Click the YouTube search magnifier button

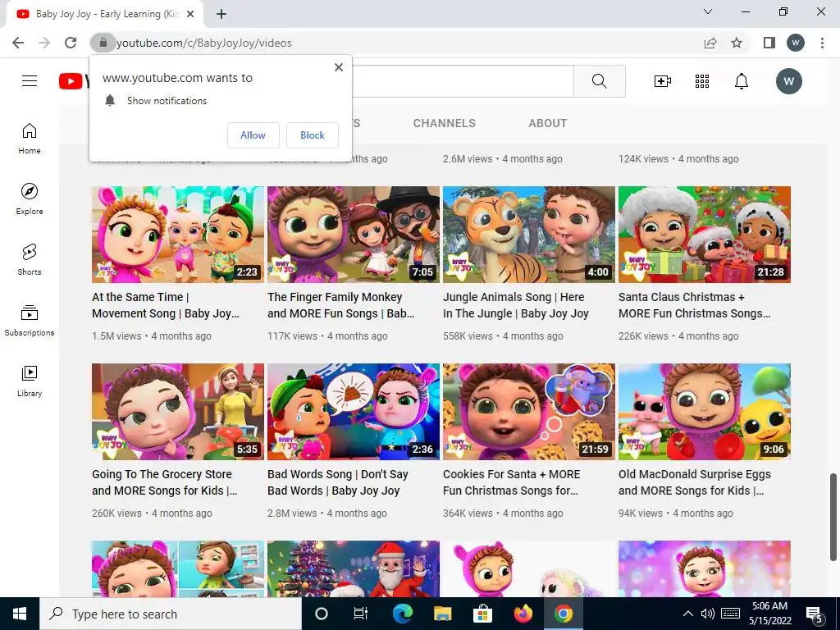pyautogui.click(x=600, y=81)
